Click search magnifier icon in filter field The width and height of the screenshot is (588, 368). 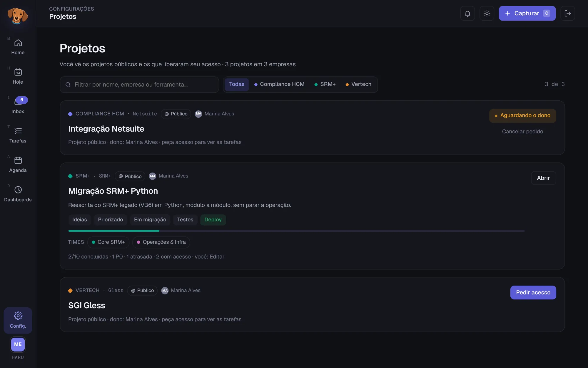tap(68, 85)
